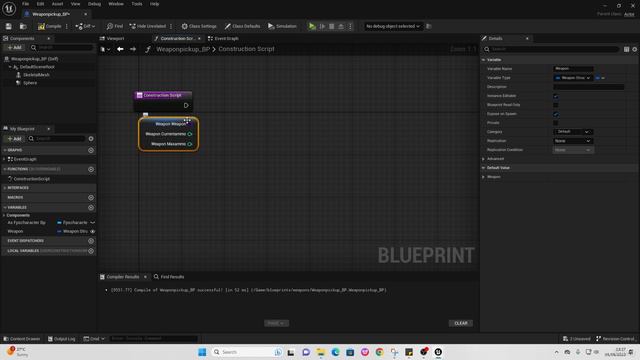
Task: Select ConstructionScript in Functions list
Action: (32, 179)
